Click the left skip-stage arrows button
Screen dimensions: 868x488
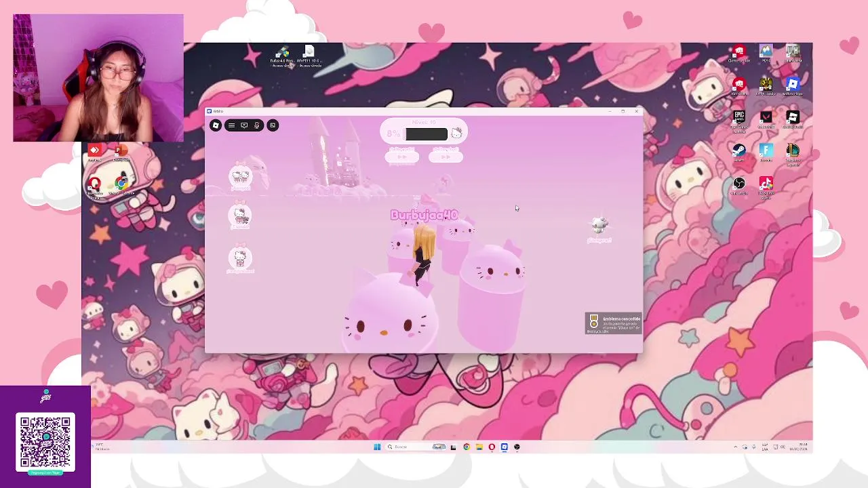pyautogui.click(x=402, y=157)
